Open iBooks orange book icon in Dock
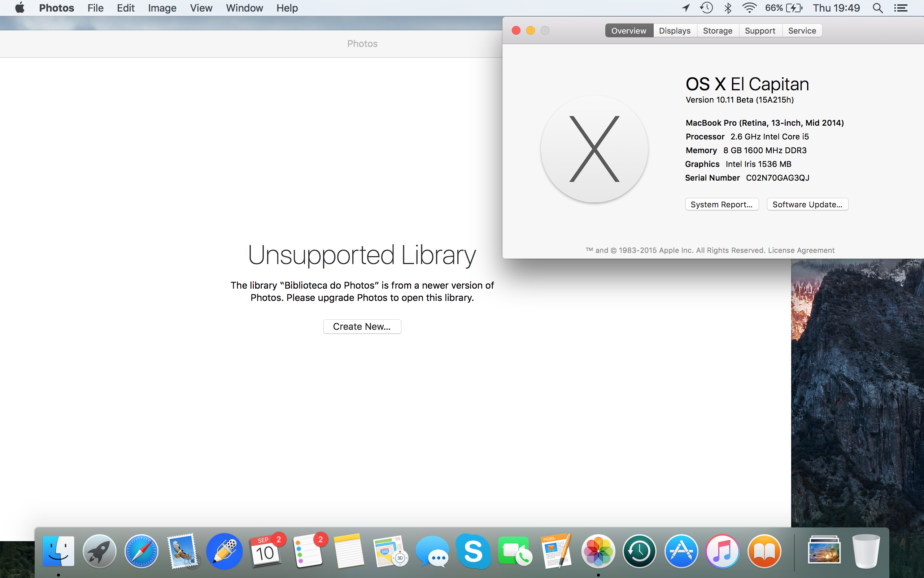Screen dimensions: 924x578 coord(764,551)
